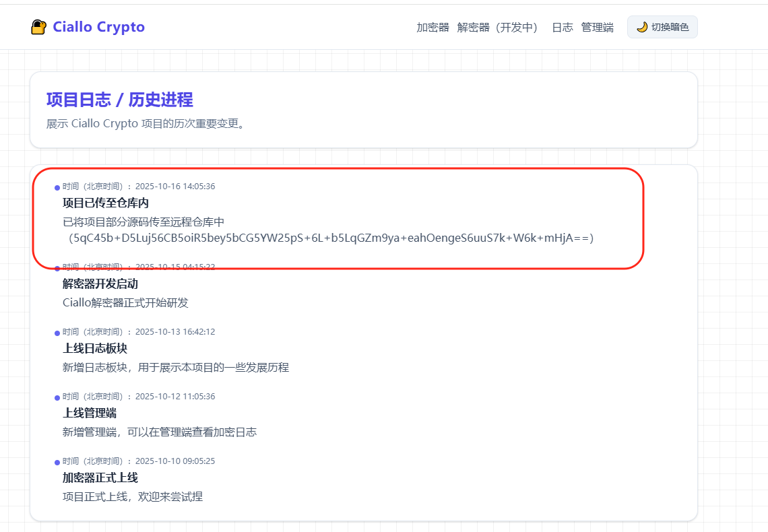Open the 加密器 navigation item
The height and width of the screenshot is (532, 768).
[433, 28]
